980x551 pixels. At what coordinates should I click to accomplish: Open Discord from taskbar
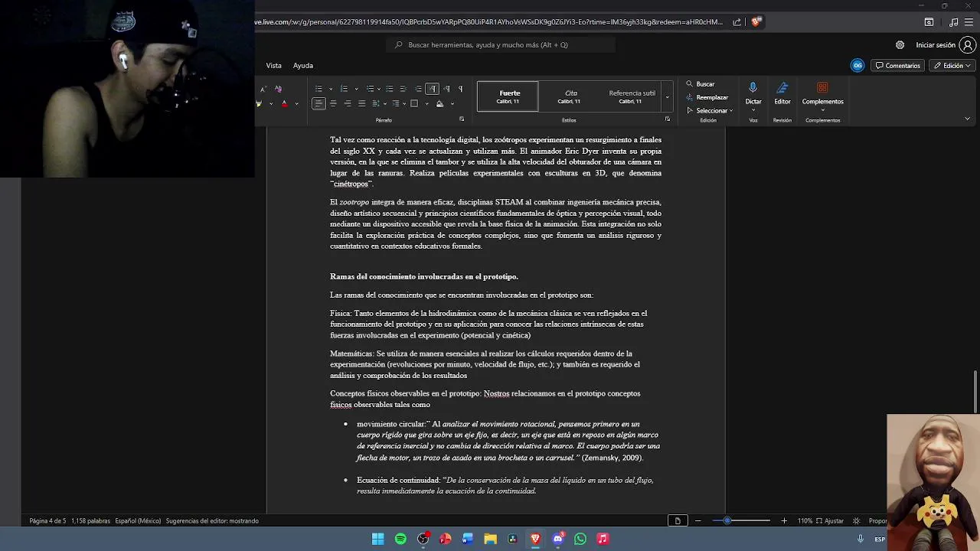558,539
